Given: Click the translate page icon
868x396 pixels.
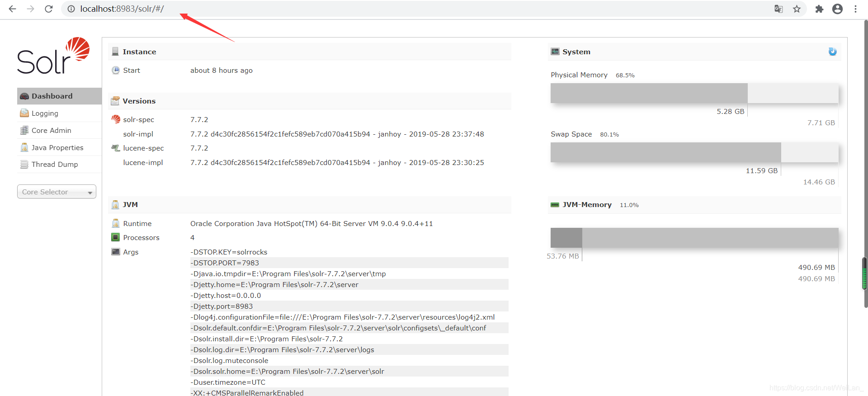Looking at the screenshot, I should pos(778,9).
